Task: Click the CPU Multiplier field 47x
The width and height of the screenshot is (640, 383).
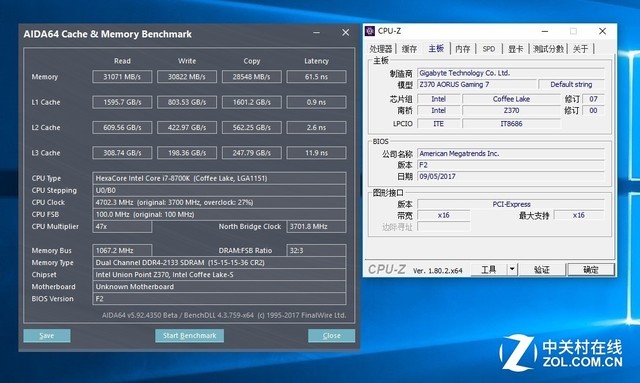Action: click(x=122, y=227)
